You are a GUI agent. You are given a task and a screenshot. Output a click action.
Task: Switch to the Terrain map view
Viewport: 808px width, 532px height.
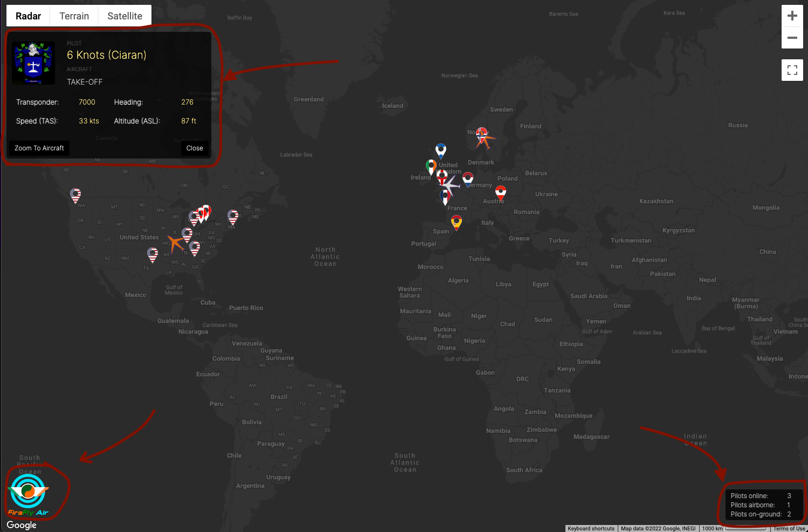click(x=74, y=16)
